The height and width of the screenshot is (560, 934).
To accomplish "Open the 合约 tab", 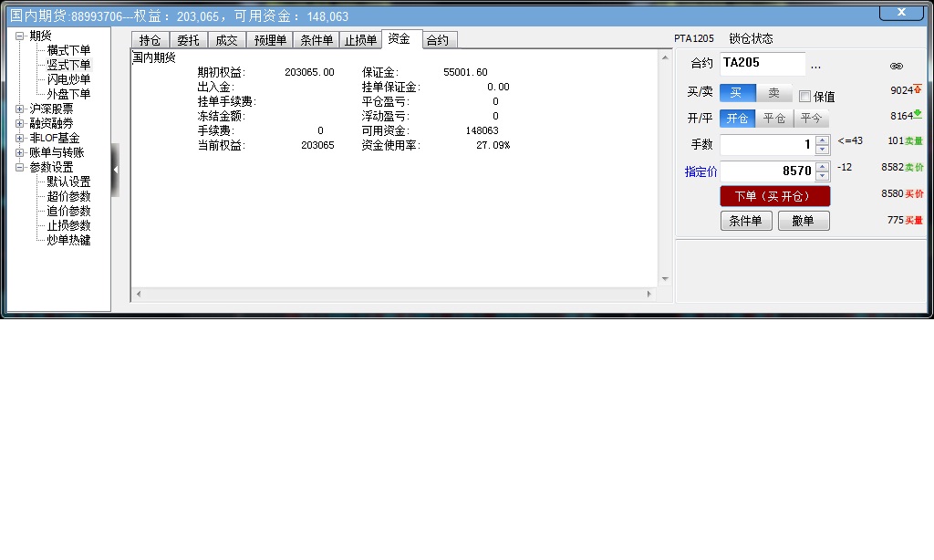I will point(438,39).
